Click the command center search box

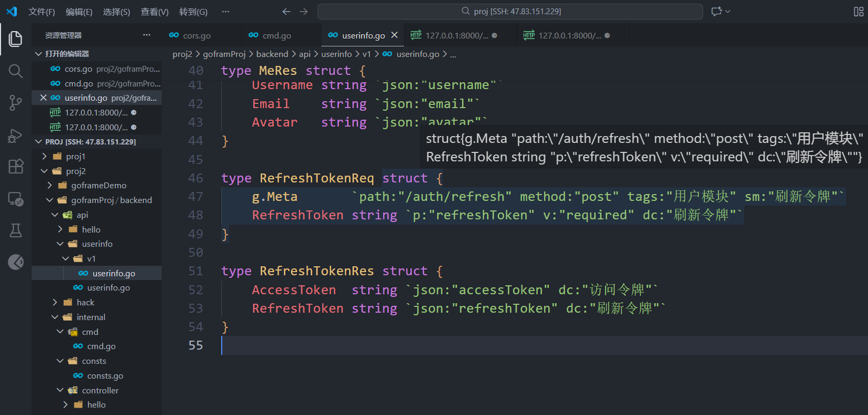tap(510, 12)
